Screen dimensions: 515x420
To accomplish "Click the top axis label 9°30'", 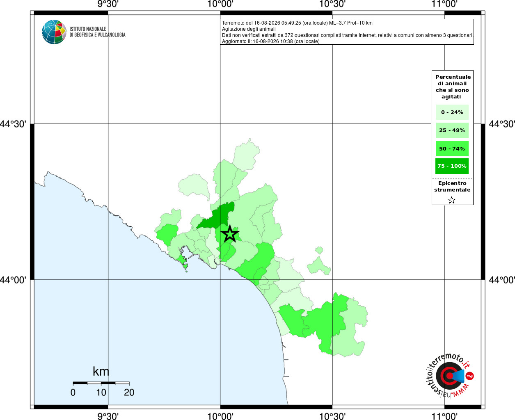I will 108,4.
